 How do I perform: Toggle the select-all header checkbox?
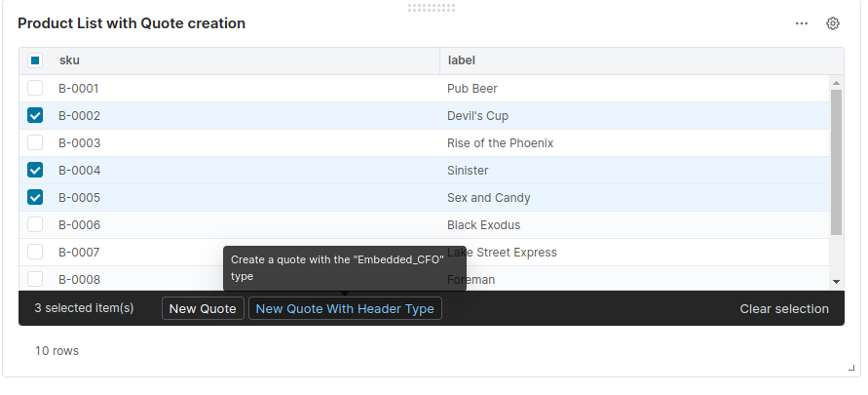pyautogui.click(x=35, y=60)
